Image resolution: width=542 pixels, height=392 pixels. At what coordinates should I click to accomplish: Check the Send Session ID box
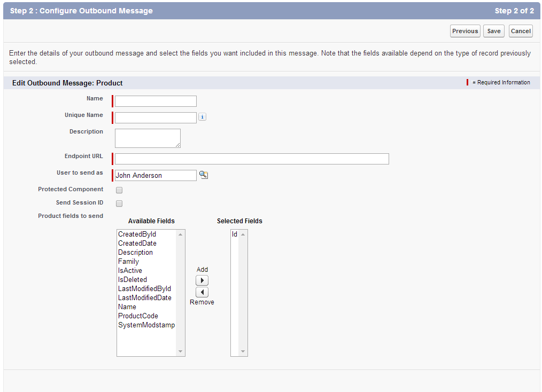tap(119, 203)
